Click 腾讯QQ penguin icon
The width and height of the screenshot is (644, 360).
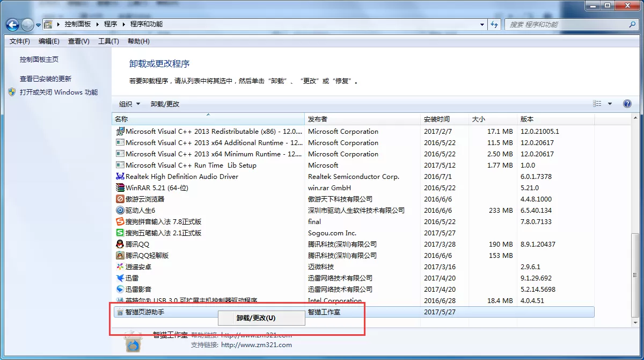click(x=120, y=244)
